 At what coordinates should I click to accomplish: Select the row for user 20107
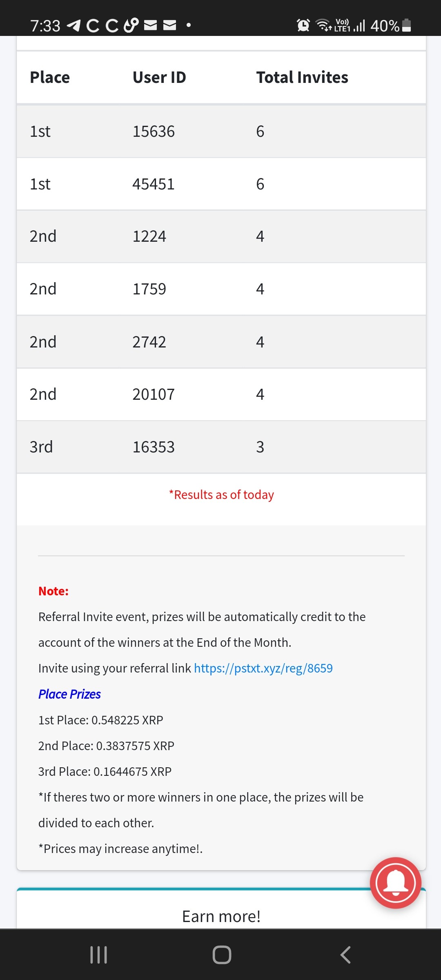click(221, 394)
